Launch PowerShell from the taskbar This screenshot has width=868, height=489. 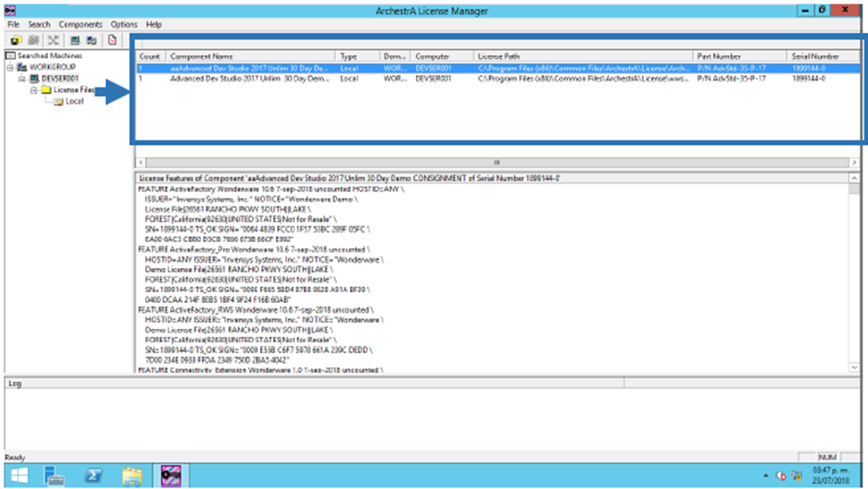pyautogui.click(x=93, y=476)
